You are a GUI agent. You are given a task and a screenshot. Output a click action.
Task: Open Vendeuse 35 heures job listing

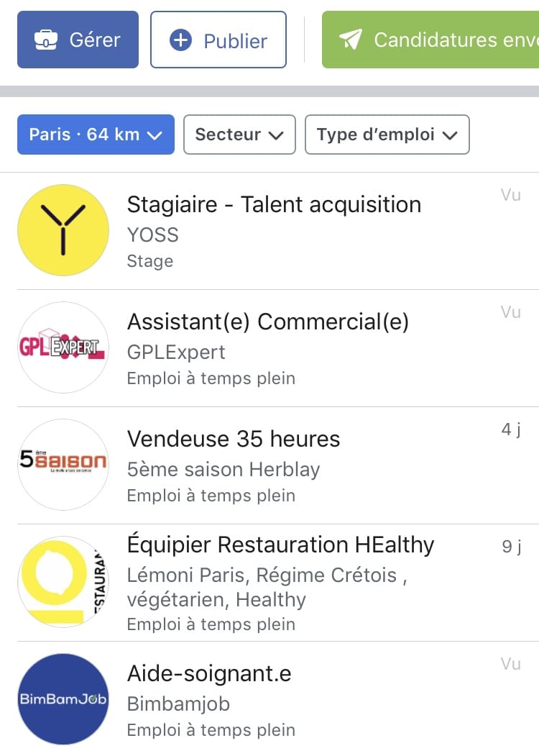(x=278, y=465)
